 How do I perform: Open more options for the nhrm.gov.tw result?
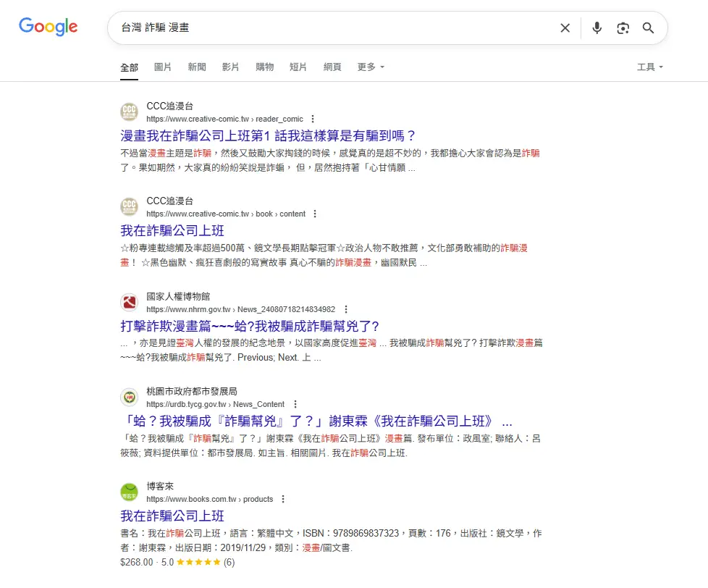(346, 309)
